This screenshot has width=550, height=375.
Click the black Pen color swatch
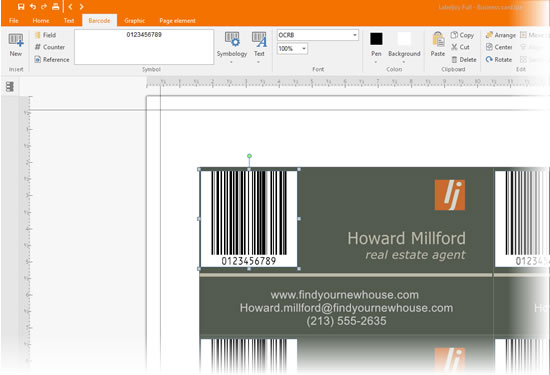point(376,39)
